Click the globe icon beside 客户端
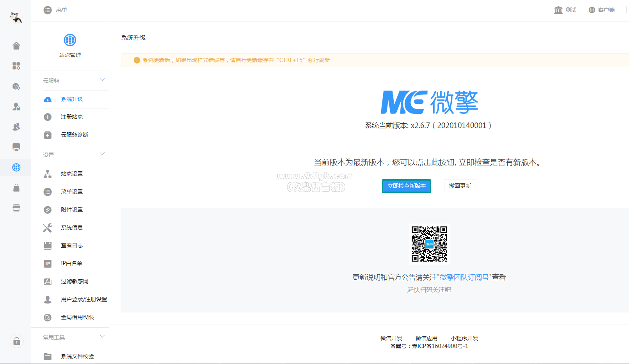The image size is (629, 364). (592, 10)
